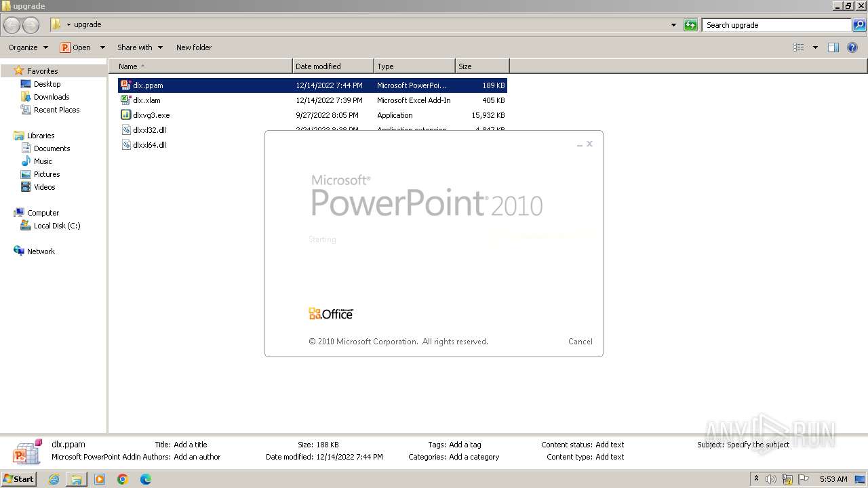Click the Change your view icon
Image resolution: width=868 pixels, height=488 pixels.
pos(799,47)
